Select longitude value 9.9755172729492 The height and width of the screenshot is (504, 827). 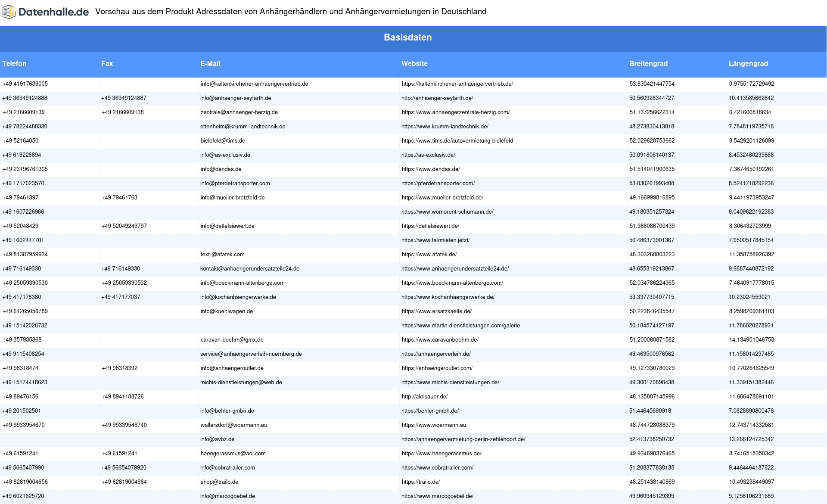(x=752, y=84)
